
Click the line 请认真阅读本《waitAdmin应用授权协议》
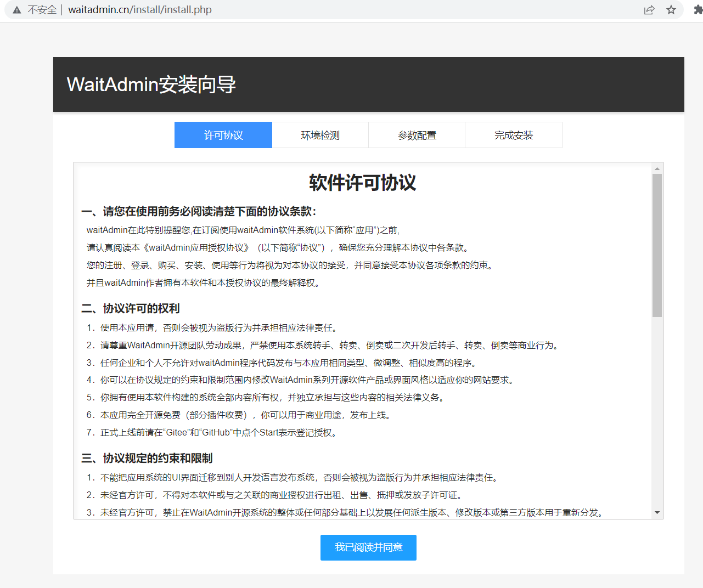[279, 248]
